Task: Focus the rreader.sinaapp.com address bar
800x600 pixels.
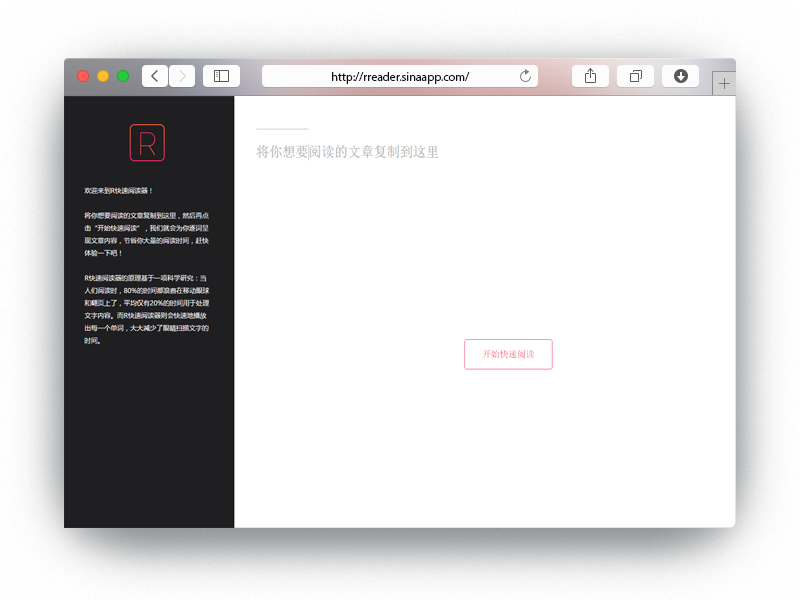Action: pyautogui.click(x=400, y=77)
